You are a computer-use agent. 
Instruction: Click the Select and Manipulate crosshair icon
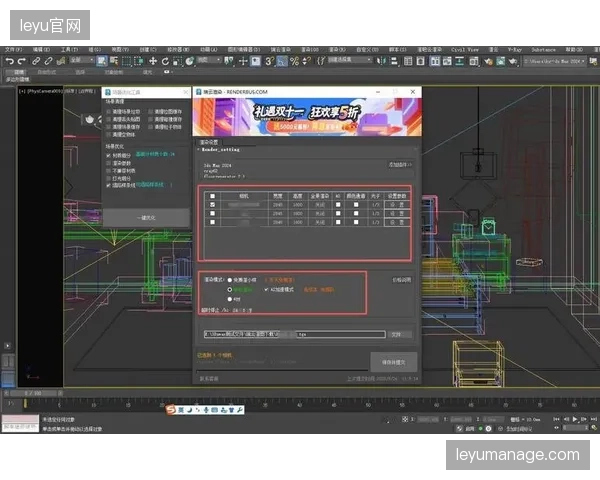[x=243, y=61]
